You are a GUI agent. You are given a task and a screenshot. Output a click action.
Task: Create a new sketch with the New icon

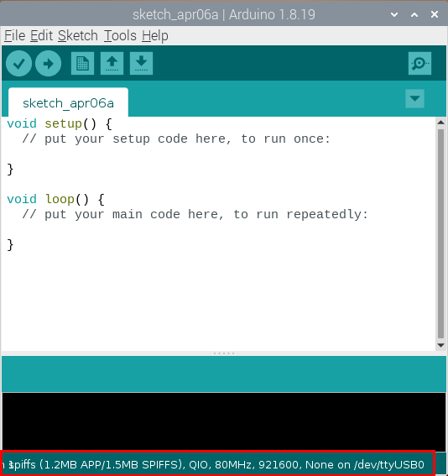point(82,64)
